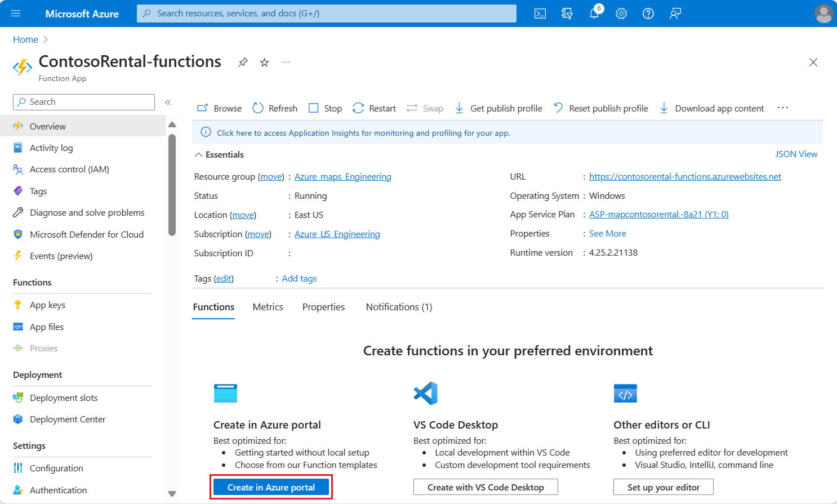Viewport: 837px width, 504px height.
Task: Click Home breadcrumb link
Action: pyautogui.click(x=25, y=39)
